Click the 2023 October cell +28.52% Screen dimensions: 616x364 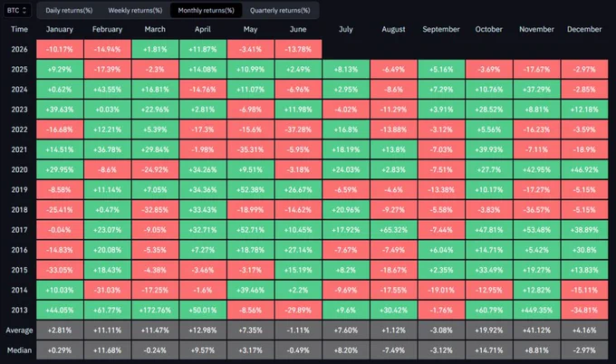pyautogui.click(x=489, y=110)
